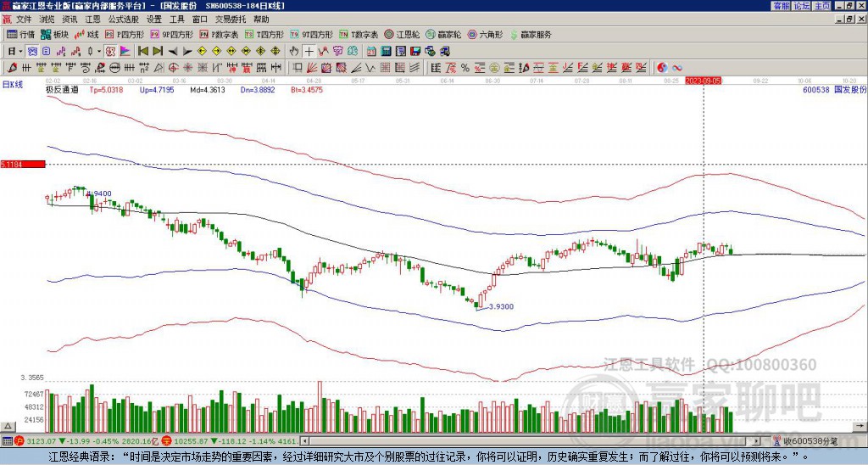This screenshot has height=465, width=868.
Task: Click the 客服 button in title bar
Action: (x=782, y=6)
